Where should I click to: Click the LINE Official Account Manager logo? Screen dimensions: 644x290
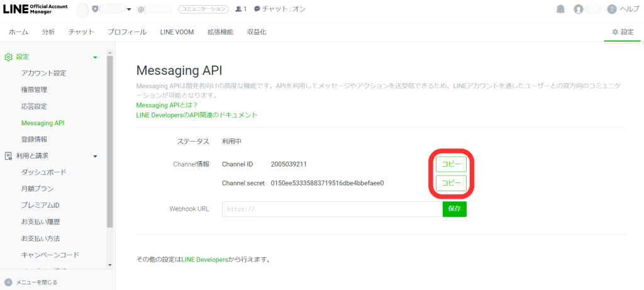pyautogui.click(x=36, y=9)
